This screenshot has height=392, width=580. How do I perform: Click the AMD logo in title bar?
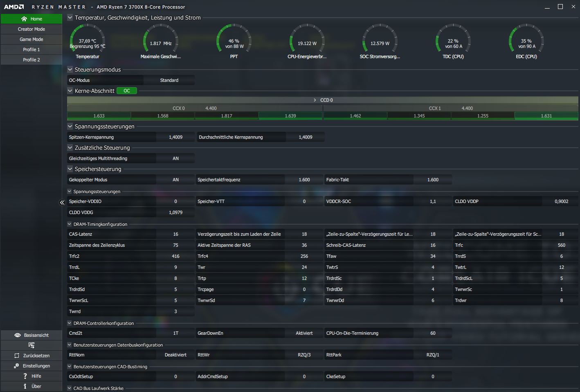click(x=14, y=7)
